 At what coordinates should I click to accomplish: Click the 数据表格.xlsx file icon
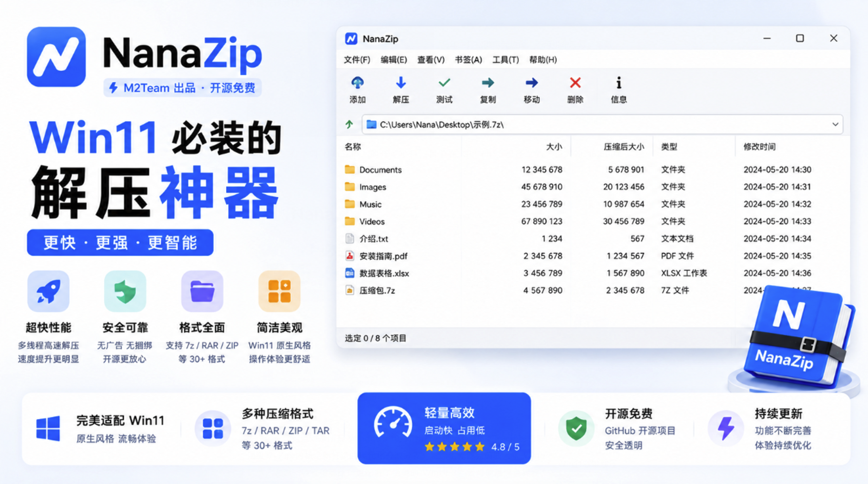point(350,273)
